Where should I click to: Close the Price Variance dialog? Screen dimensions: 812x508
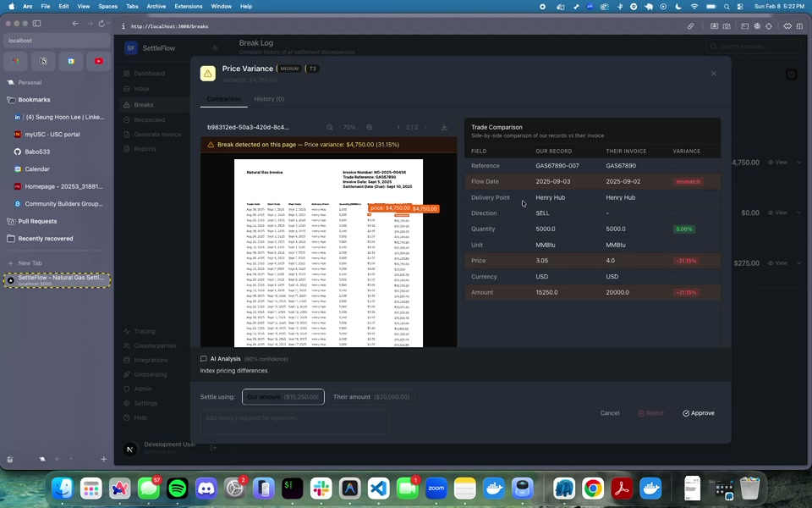(x=713, y=74)
